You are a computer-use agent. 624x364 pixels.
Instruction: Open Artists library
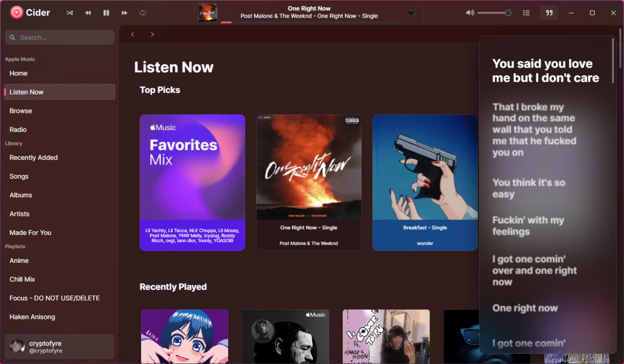[x=60, y=214]
